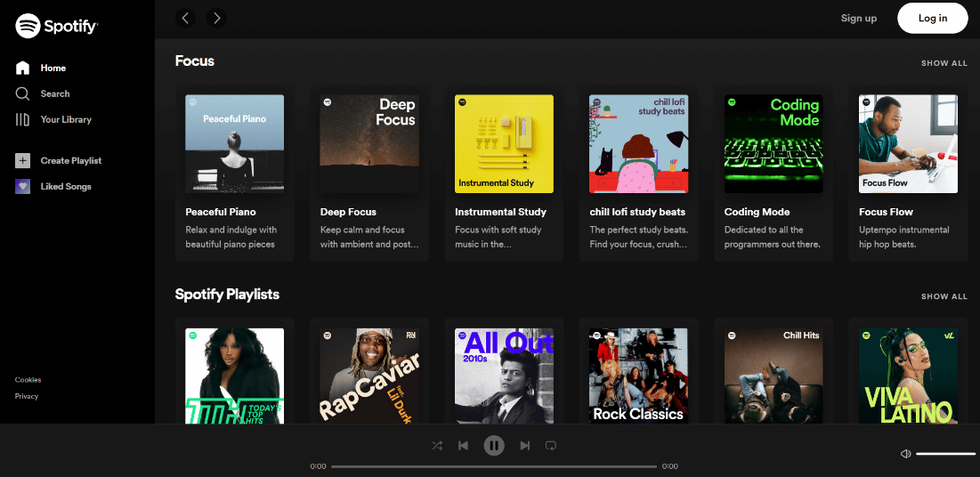Image resolution: width=980 pixels, height=477 pixels.
Task: Click the Log in button
Action: point(933,18)
